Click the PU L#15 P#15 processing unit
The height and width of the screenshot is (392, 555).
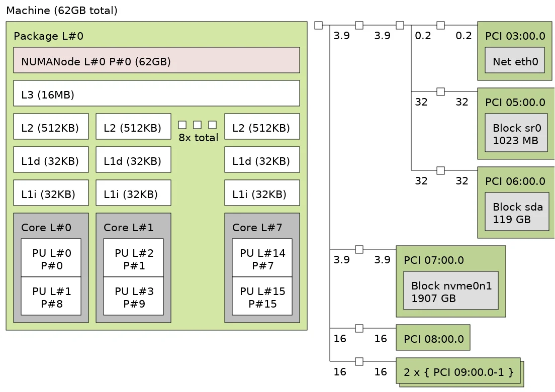[x=262, y=297]
